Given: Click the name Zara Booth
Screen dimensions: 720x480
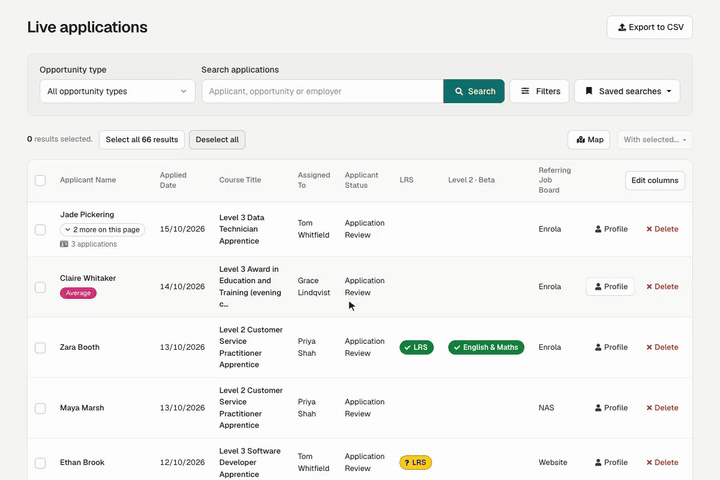Looking at the screenshot, I should 79,347.
